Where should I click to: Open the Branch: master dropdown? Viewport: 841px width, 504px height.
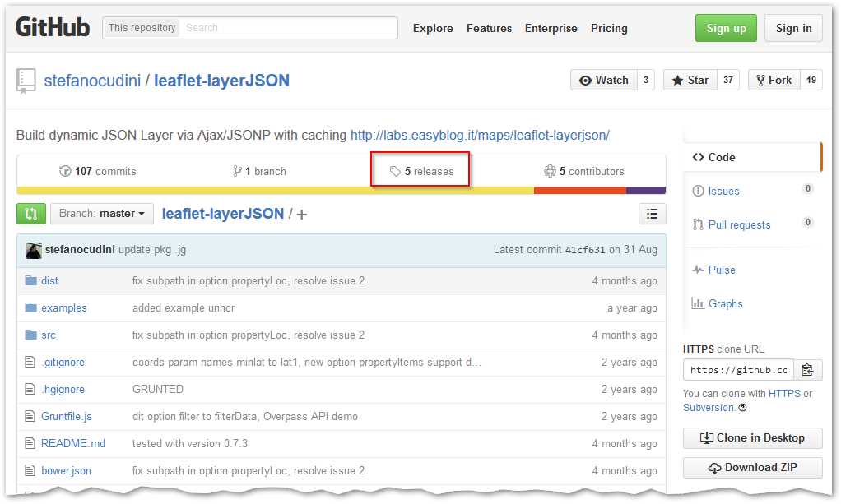click(101, 213)
